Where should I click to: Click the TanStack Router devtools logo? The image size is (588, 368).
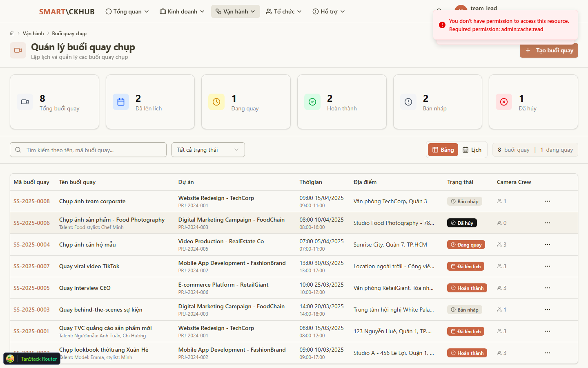click(x=11, y=359)
